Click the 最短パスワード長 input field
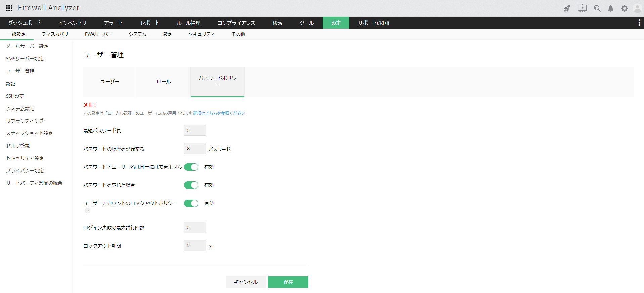 pyautogui.click(x=195, y=130)
